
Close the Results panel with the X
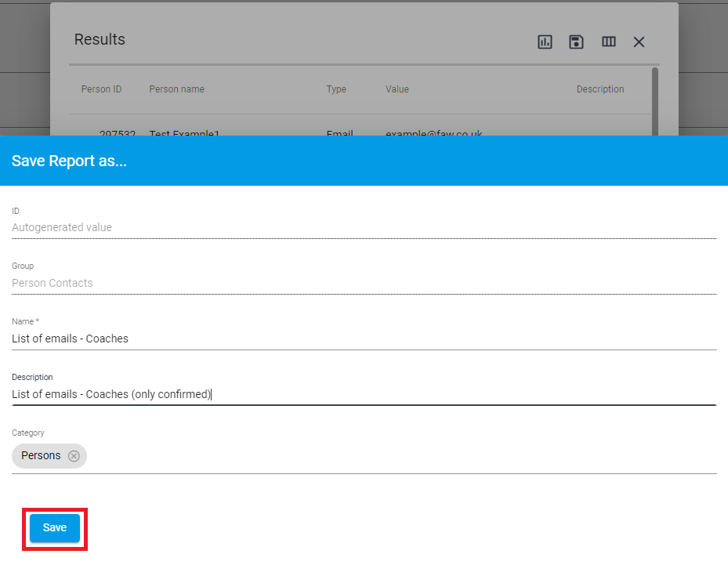click(639, 42)
